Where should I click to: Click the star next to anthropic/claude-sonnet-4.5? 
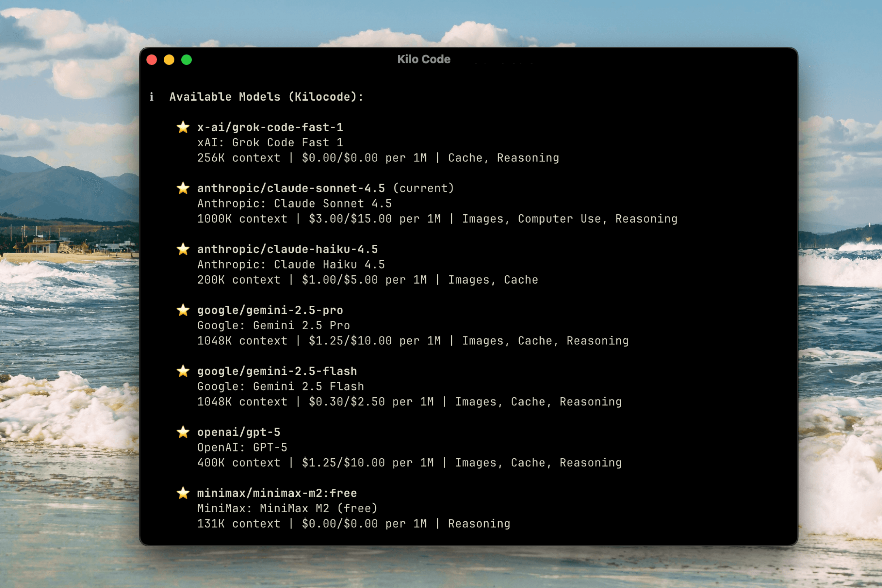coord(183,188)
